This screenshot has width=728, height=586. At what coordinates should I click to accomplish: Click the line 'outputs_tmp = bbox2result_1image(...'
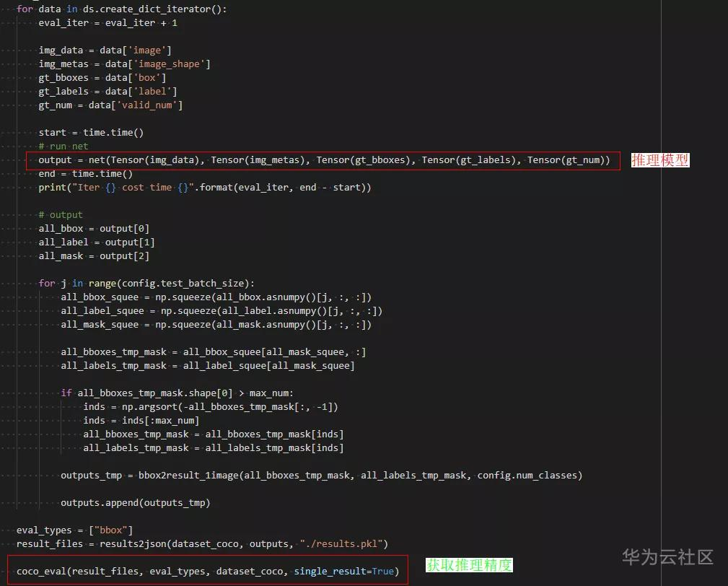(321, 476)
